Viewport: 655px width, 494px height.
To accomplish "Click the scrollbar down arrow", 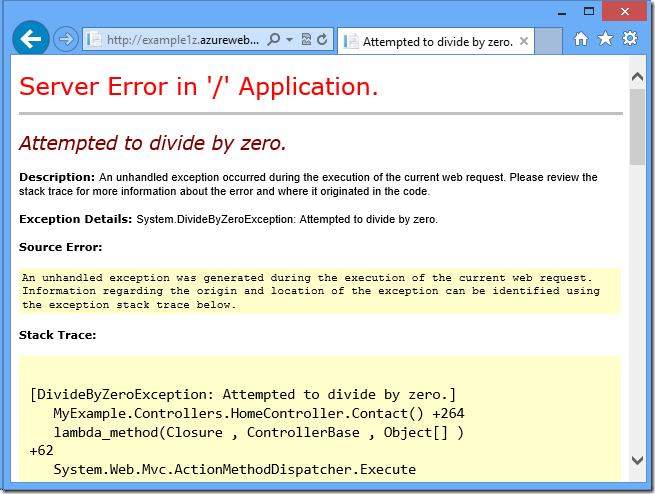I will 637,461.
